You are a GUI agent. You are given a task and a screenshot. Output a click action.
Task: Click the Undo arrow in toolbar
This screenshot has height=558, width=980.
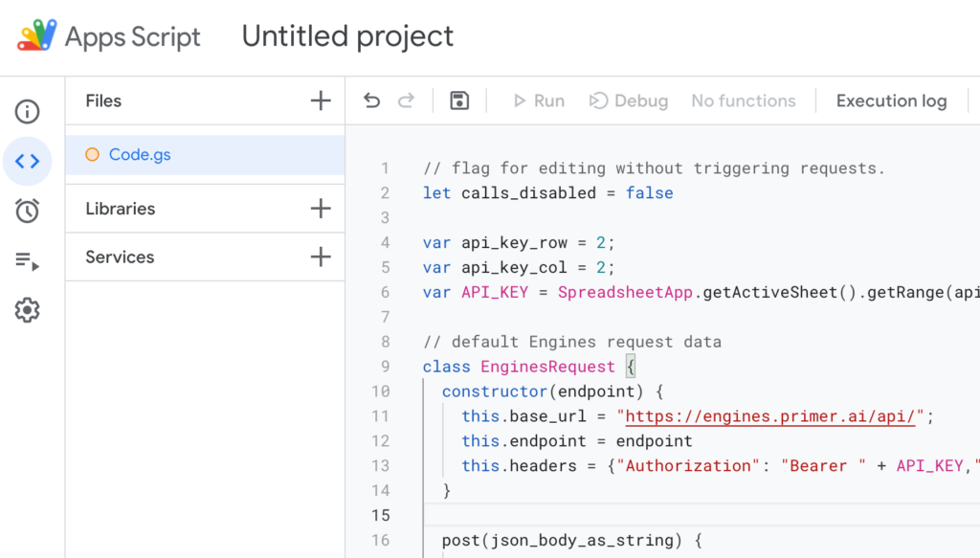(x=372, y=100)
